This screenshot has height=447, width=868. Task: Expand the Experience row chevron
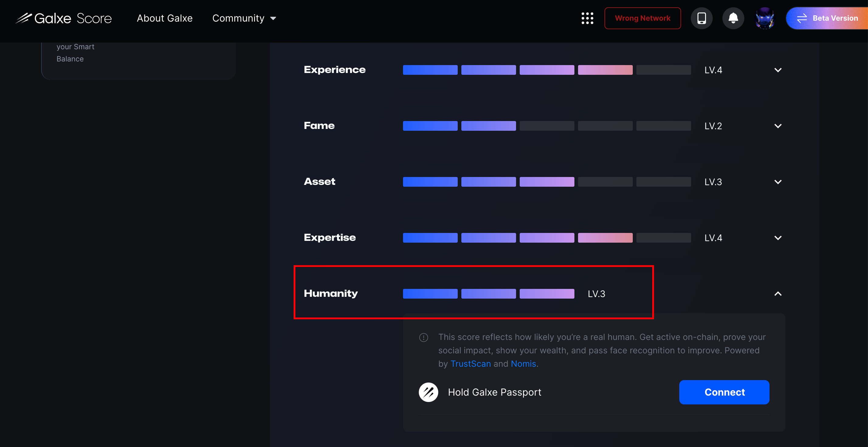(778, 70)
